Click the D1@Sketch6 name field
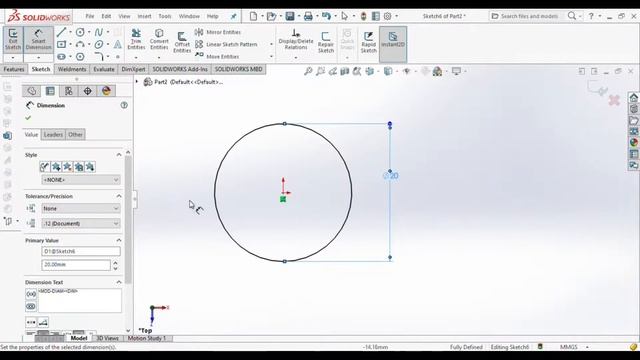The width and height of the screenshot is (640, 360). (81, 251)
